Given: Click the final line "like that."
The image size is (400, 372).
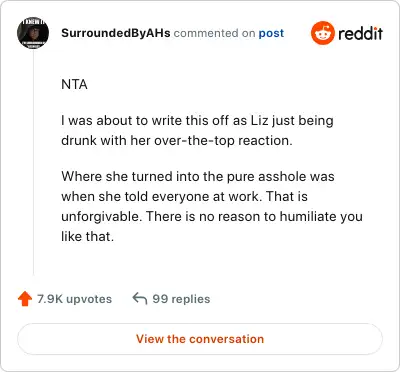Looking at the screenshot, I should click(88, 237).
